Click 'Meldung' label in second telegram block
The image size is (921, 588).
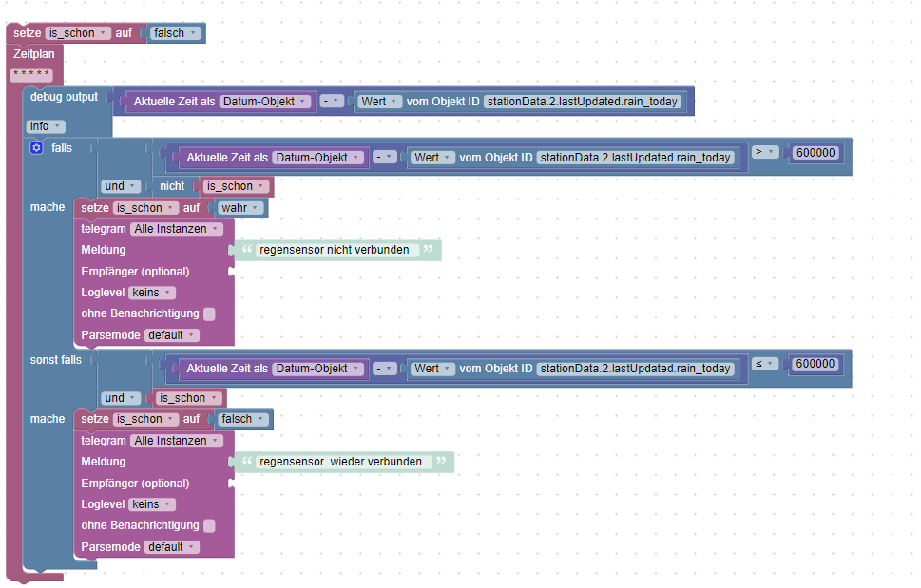[x=104, y=462]
